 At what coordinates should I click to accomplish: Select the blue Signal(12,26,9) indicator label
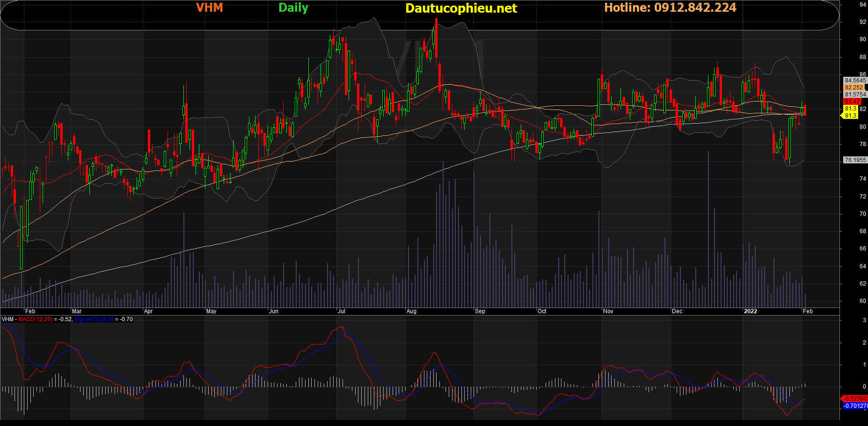tap(94, 319)
